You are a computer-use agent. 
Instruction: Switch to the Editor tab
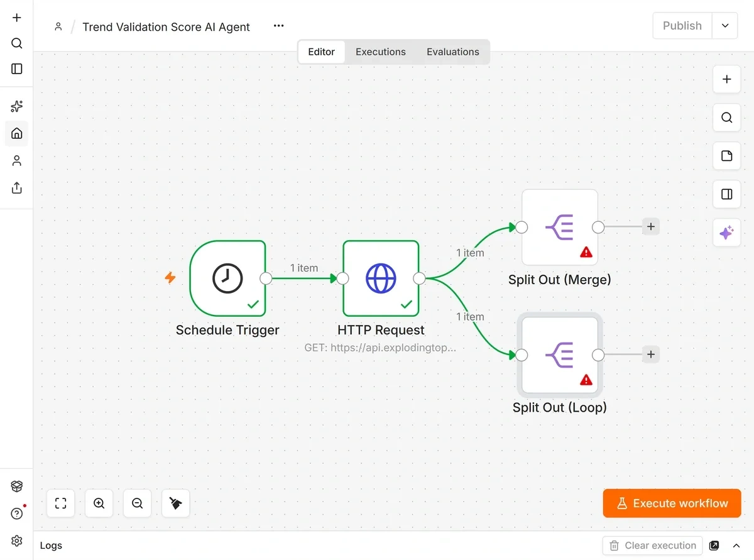322,52
